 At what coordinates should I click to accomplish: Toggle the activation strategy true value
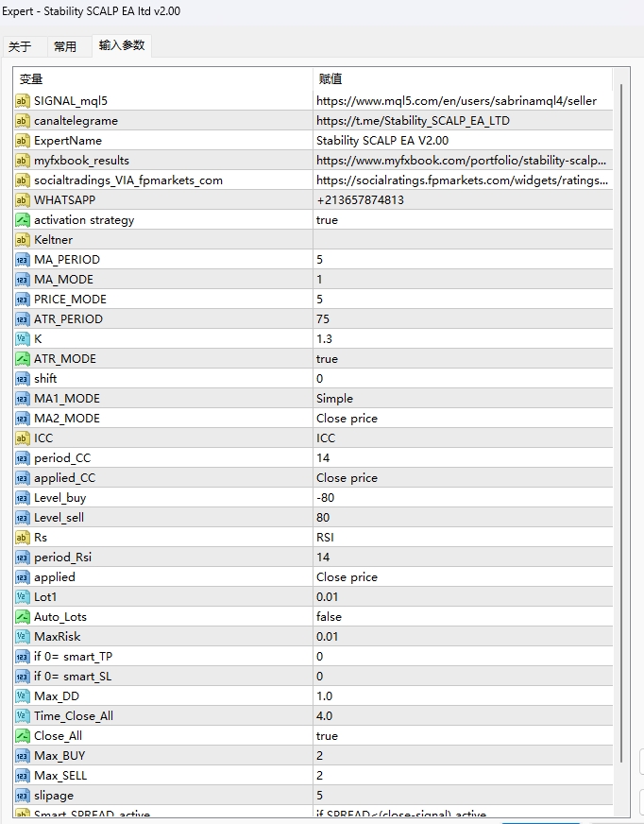coord(461,220)
